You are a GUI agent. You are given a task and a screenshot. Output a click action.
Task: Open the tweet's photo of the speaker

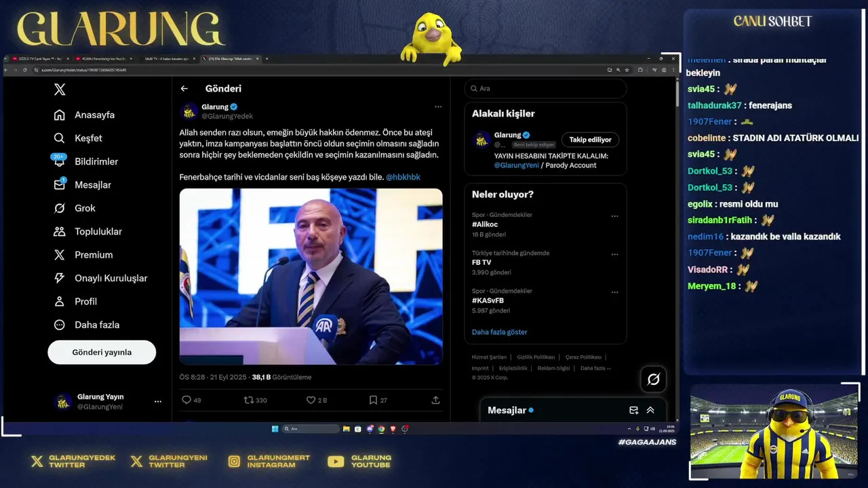coord(311,277)
